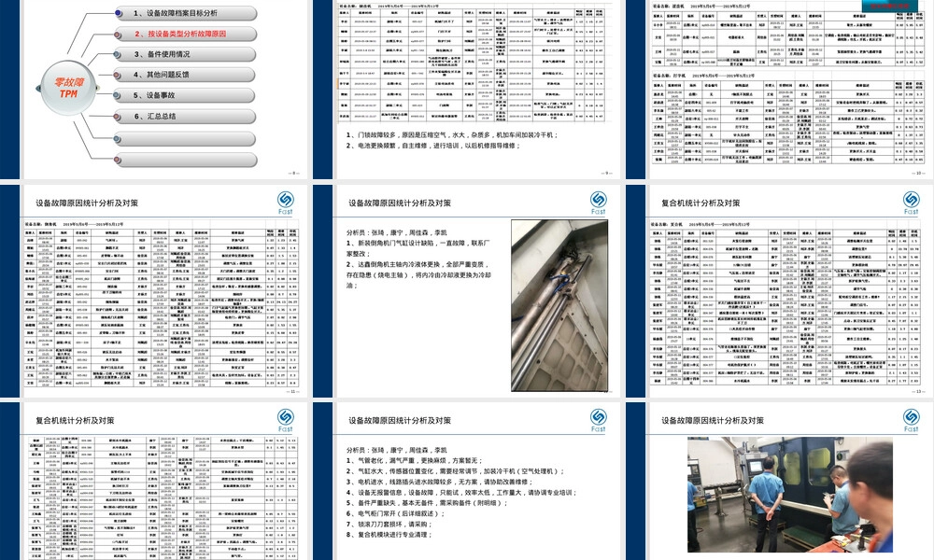Select the red agenda item 2、按设备类型分析故障原因
The height and width of the screenshot is (560, 934).
(186, 34)
